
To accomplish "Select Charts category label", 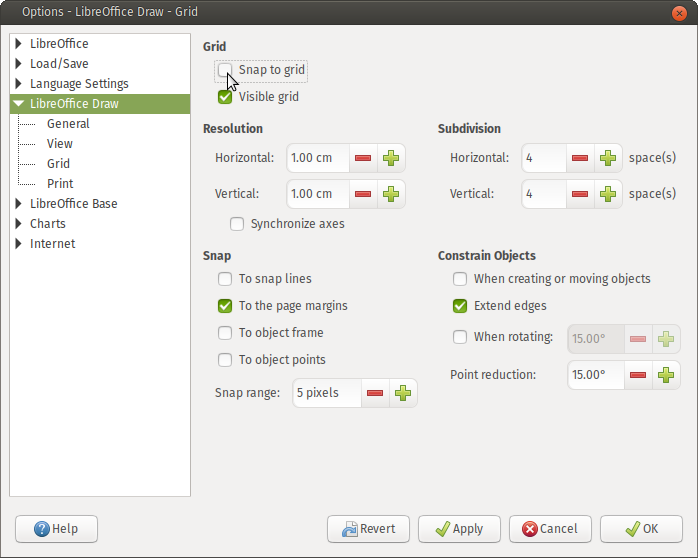I will coord(48,224).
